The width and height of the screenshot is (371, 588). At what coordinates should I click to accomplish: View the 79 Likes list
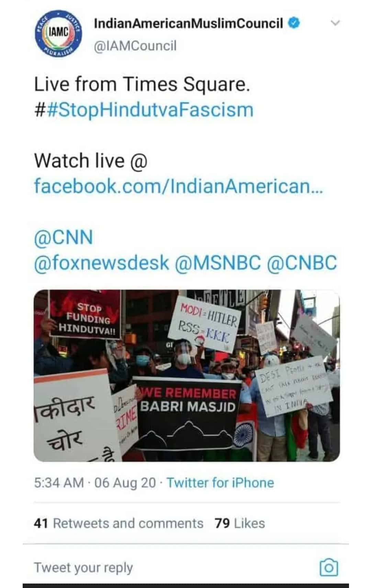pos(240,523)
